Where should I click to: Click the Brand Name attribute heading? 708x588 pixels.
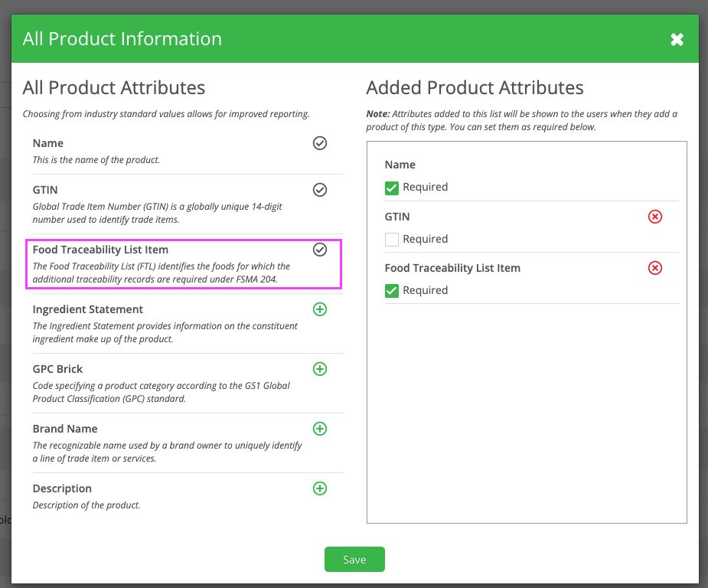coord(65,429)
